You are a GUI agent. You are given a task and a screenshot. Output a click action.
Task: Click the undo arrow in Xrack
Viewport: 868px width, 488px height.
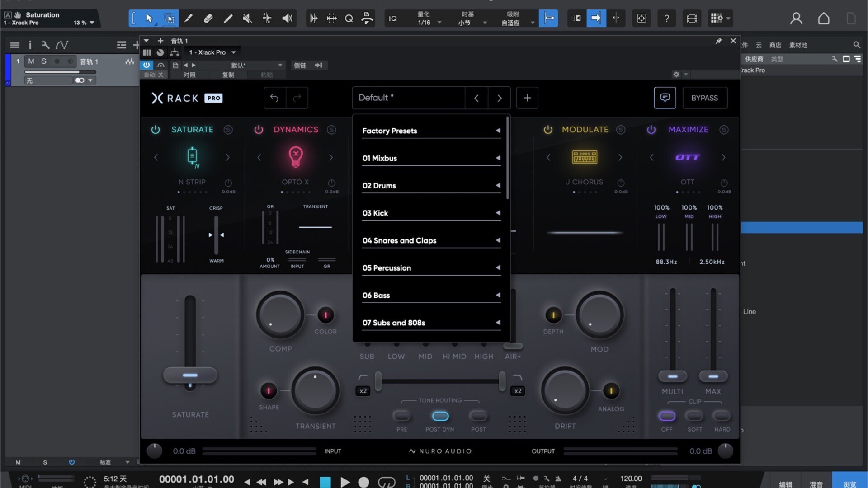[274, 98]
